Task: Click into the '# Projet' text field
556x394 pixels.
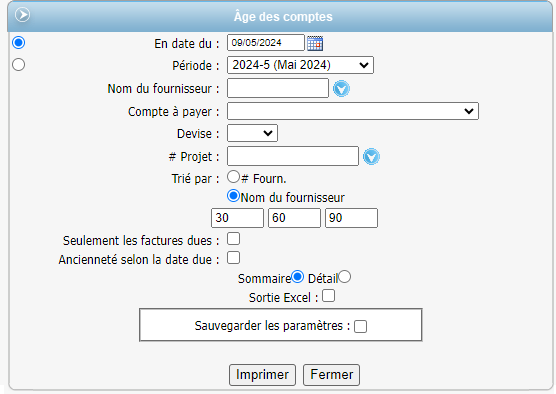Action: (293, 156)
